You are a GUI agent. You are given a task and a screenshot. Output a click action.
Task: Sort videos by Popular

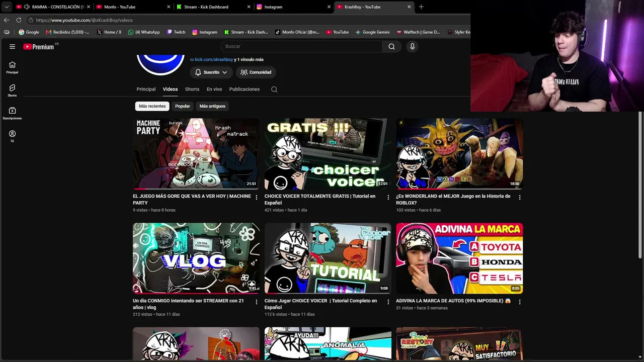coord(183,106)
